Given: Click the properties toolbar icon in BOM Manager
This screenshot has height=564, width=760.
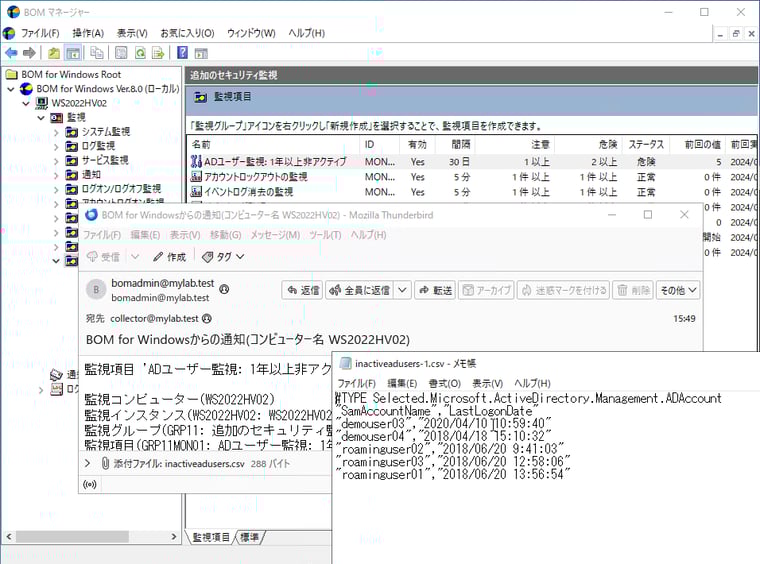Looking at the screenshot, I should point(121,53).
